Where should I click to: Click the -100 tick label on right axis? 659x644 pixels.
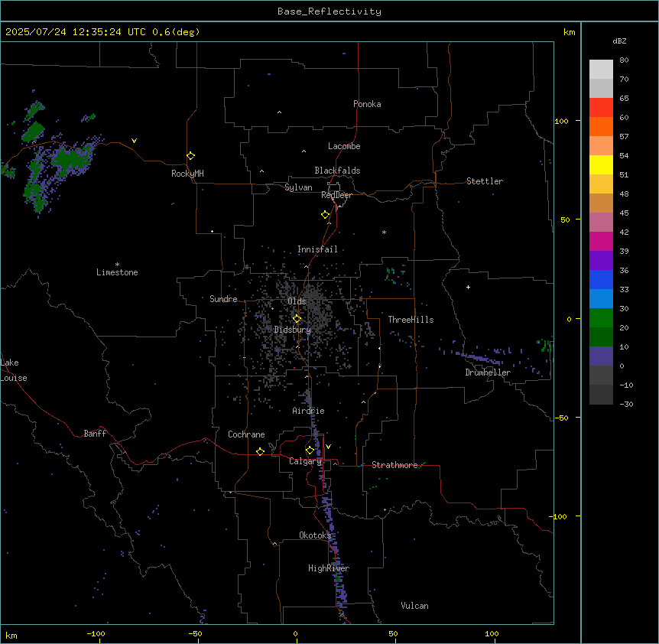[559, 516]
